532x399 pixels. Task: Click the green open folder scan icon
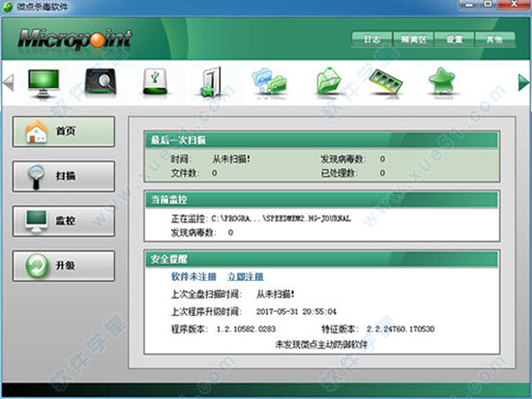point(329,81)
